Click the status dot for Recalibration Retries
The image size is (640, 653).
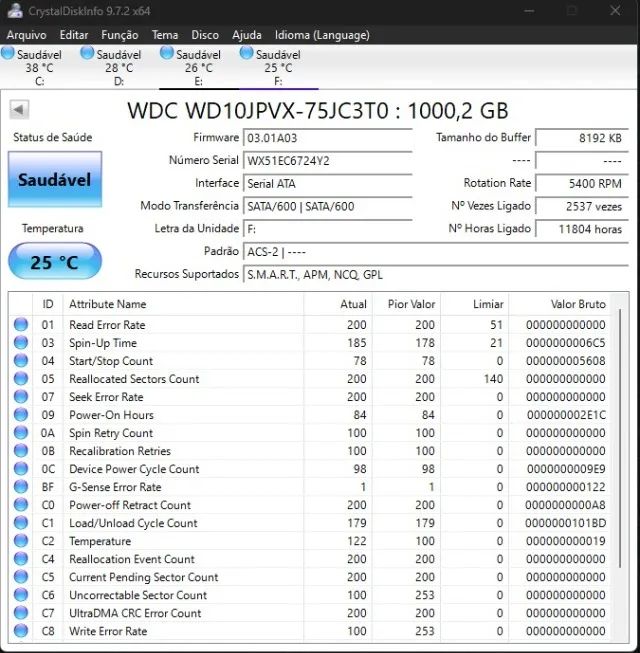click(21, 451)
